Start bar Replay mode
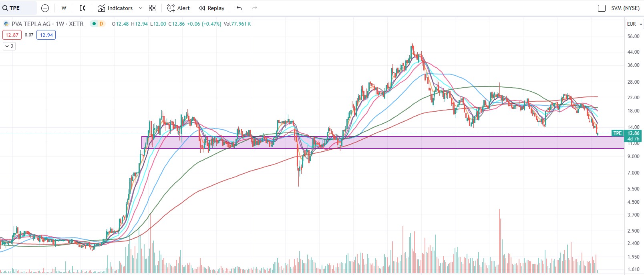 pos(211,8)
